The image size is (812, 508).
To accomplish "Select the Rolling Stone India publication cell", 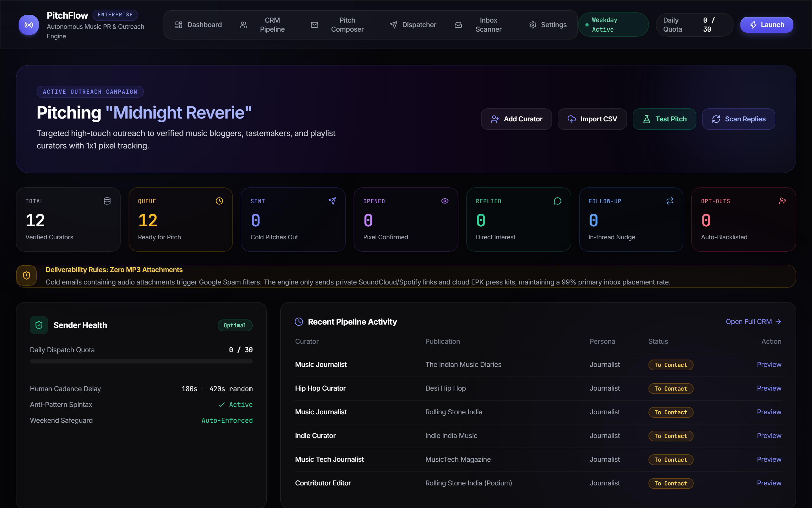I will pos(454,412).
